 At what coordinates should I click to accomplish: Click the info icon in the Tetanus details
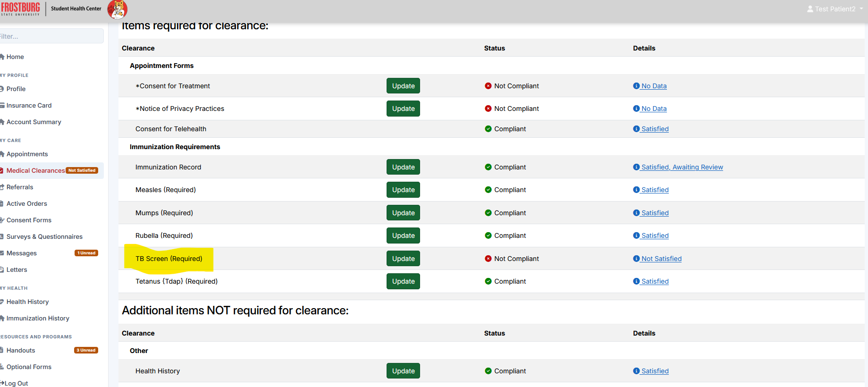[x=636, y=281]
